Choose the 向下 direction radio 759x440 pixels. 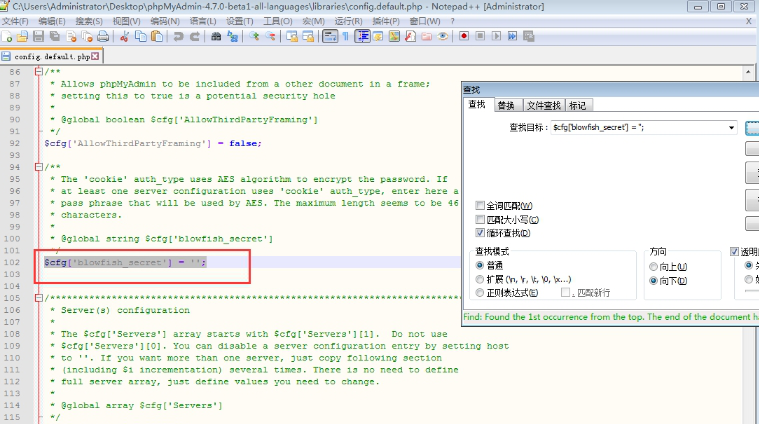pyautogui.click(x=653, y=281)
